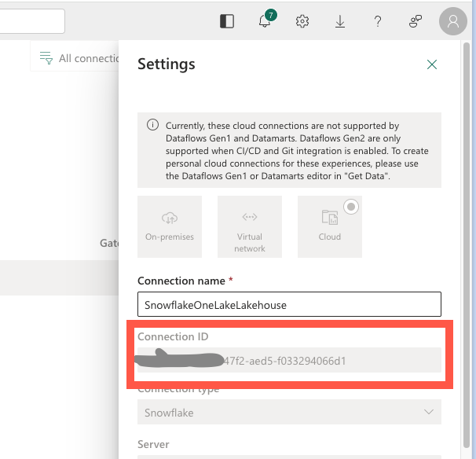476x459 pixels.
Task: Click the search box at top left
Action: pyautogui.click(x=31, y=21)
